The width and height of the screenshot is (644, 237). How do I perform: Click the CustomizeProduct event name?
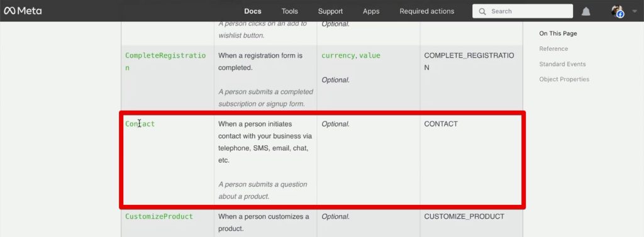159,216
